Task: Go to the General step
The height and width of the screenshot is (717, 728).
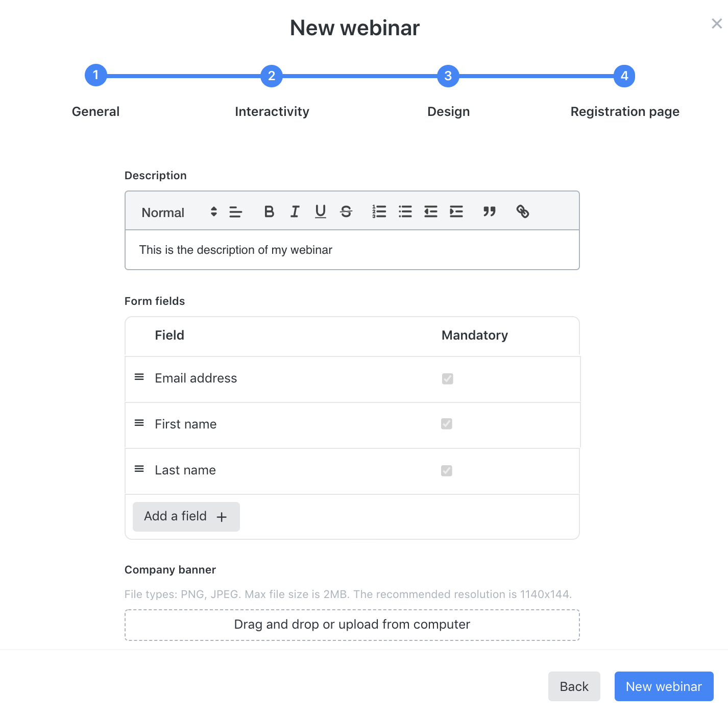Action: point(95,76)
